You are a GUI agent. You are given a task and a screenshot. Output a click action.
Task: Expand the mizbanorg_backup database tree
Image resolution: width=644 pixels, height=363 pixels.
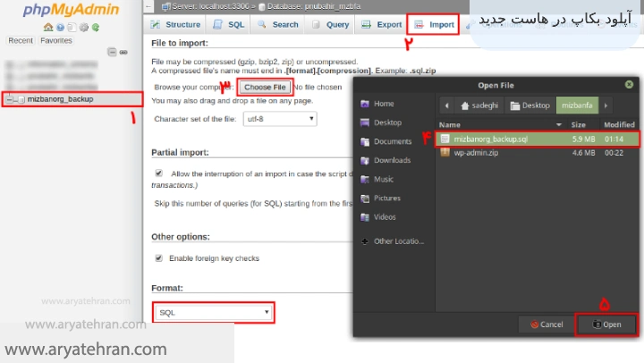(9, 99)
